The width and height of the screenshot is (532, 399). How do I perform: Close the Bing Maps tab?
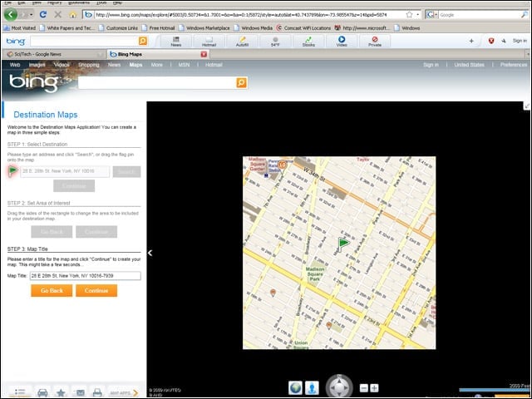(x=204, y=54)
